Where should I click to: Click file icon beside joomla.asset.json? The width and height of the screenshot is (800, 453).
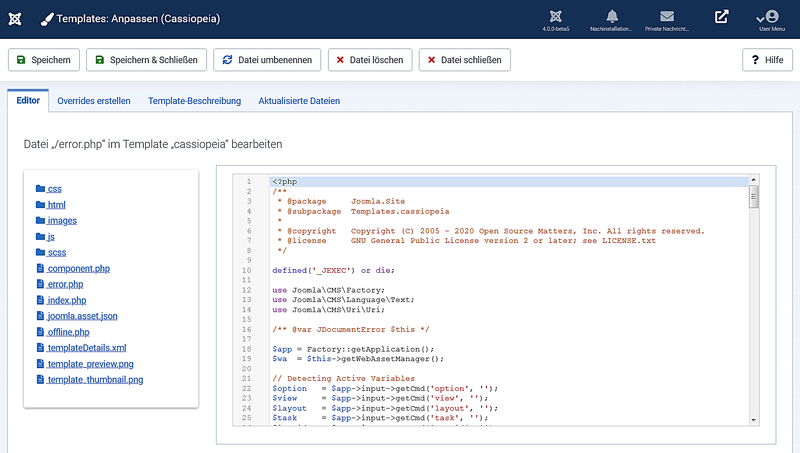[x=40, y=316]
